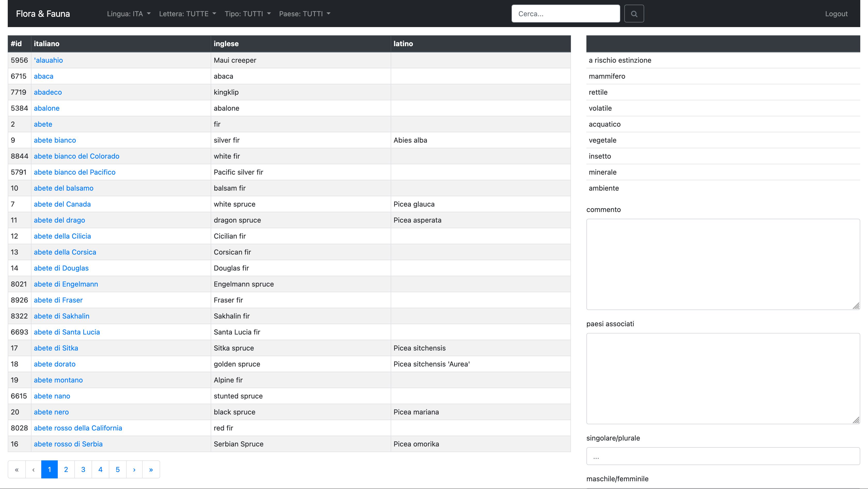868x489 pixels.
Task: Click inside the 'Cerca...' search field
Action: (566, 13)
